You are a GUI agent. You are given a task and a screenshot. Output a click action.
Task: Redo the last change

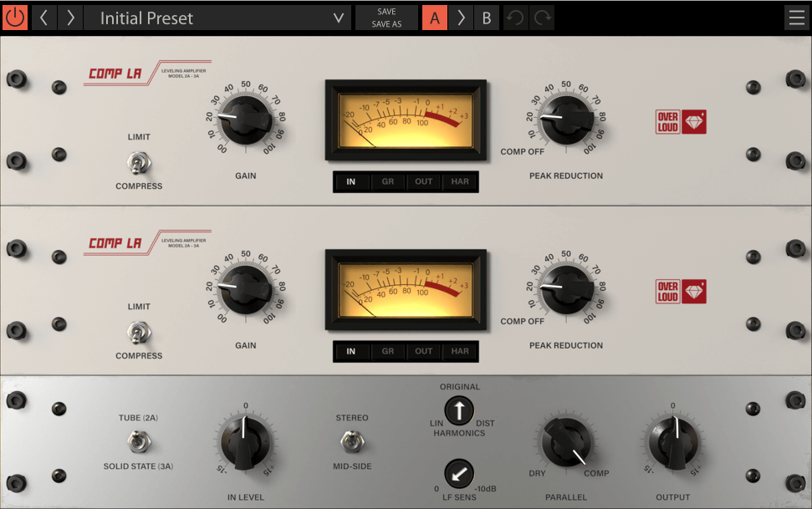[x=542, y=18]
